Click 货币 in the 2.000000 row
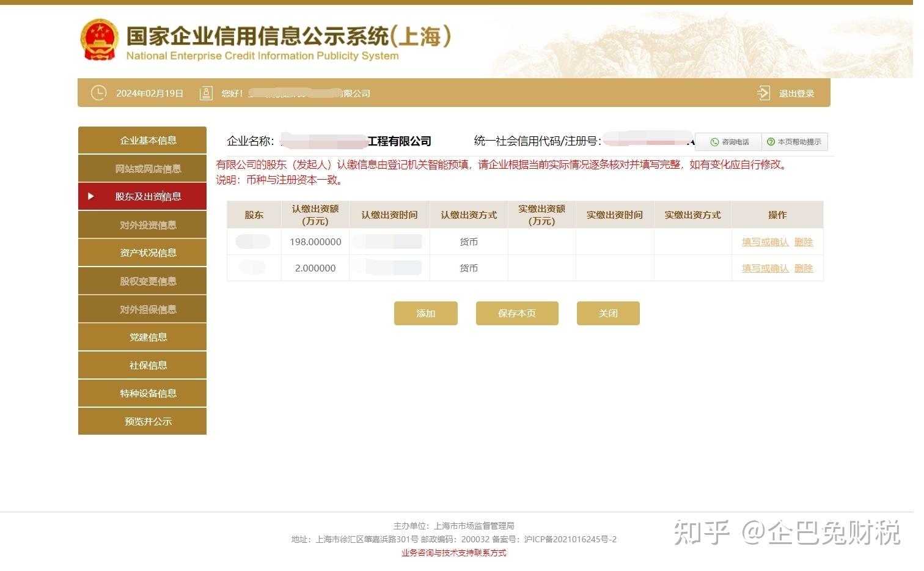The width and height of the screenshot is (924, 571). 469,268
